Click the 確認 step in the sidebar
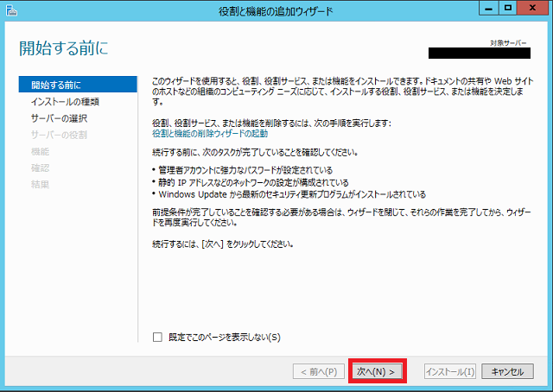The image size is (553, 392). pyautogui.click(x=40, y=168)
